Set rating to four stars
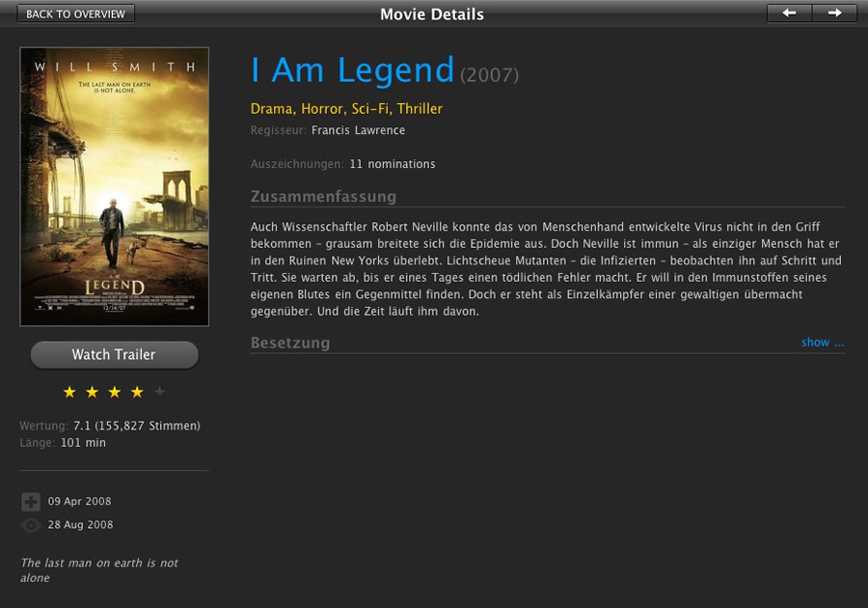 137,392
